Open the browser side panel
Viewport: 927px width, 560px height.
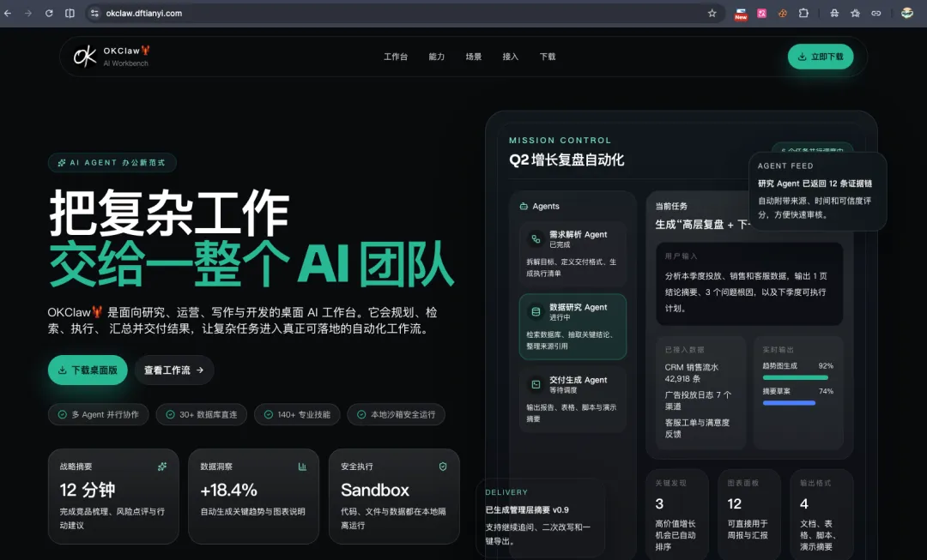tap(70, 13)
